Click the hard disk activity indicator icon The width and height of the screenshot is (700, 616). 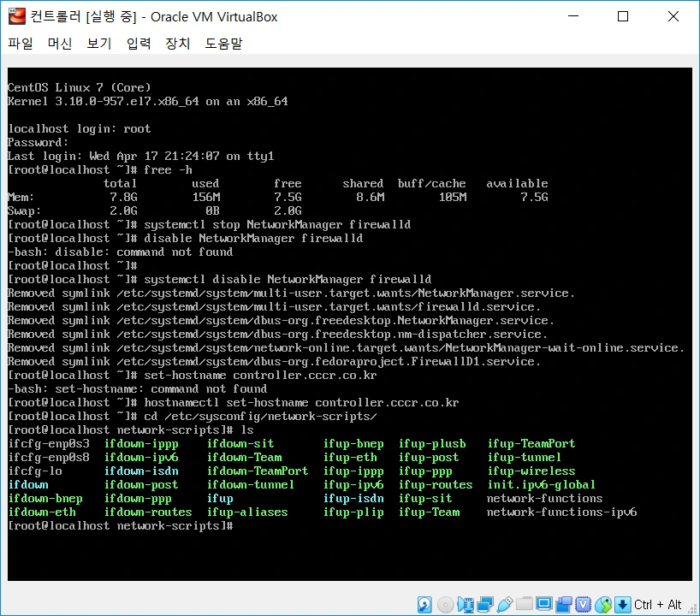[x=424, y=604]
